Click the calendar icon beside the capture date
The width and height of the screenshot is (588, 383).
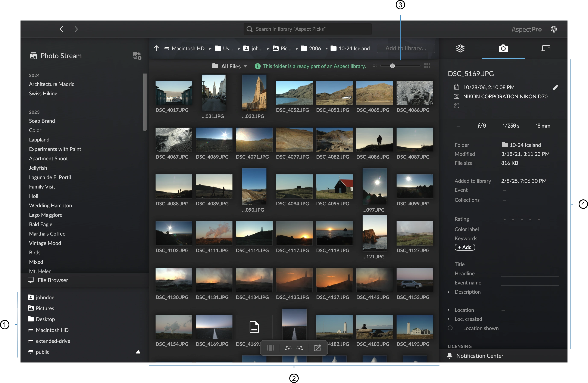pyautogui.click(x=456, y=87)
